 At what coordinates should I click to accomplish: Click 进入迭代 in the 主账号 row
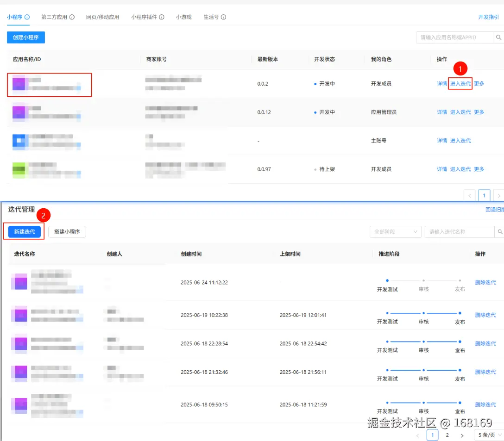click(460, 141)
